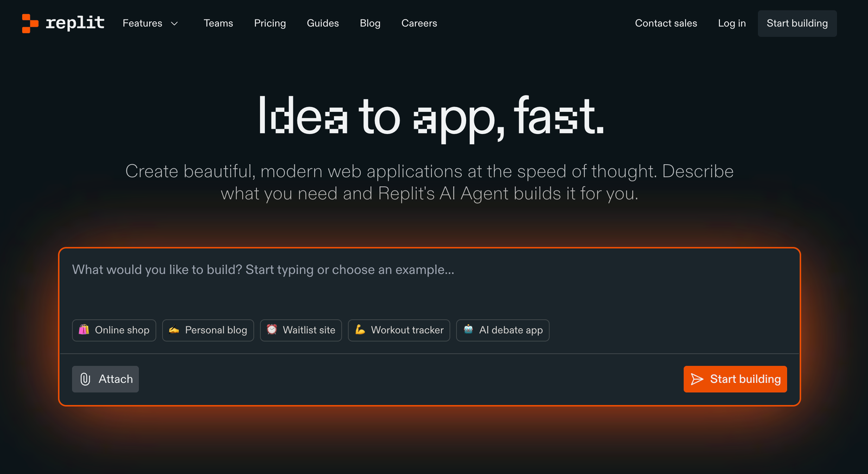
Task: Open the Blog link
Action: pyautogui.click(x=370, y=23)
